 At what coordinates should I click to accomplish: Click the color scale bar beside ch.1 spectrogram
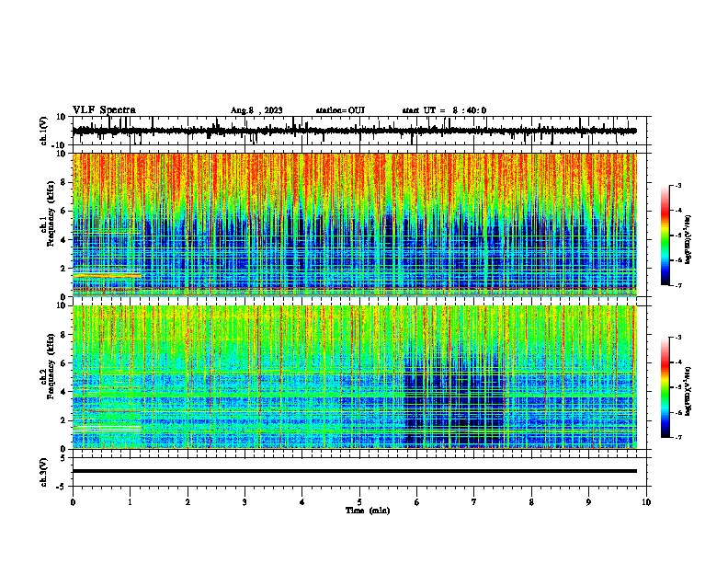[665, 236]
